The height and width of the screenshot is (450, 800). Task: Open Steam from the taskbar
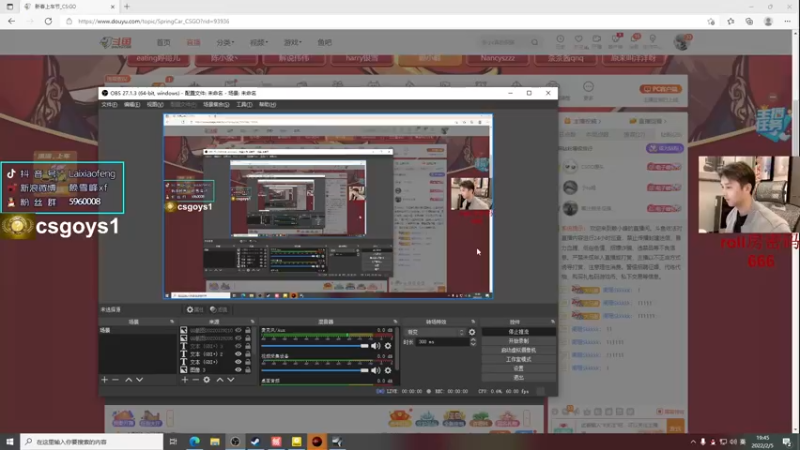tap(256, 441)
